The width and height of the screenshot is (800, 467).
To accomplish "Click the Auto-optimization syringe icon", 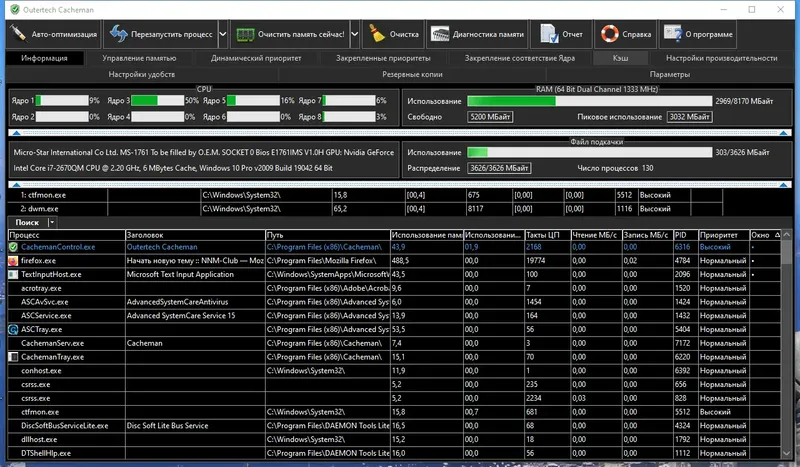I will 18,34.
